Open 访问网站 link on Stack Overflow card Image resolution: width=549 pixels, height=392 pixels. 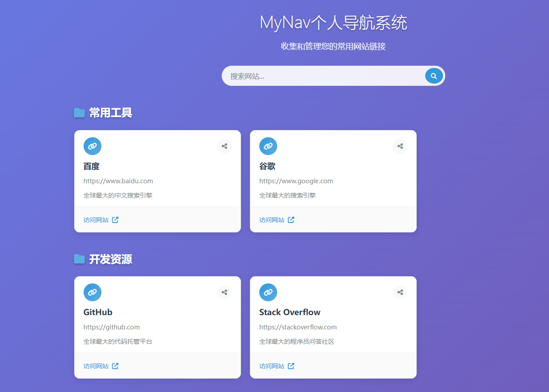click(277, 366)
